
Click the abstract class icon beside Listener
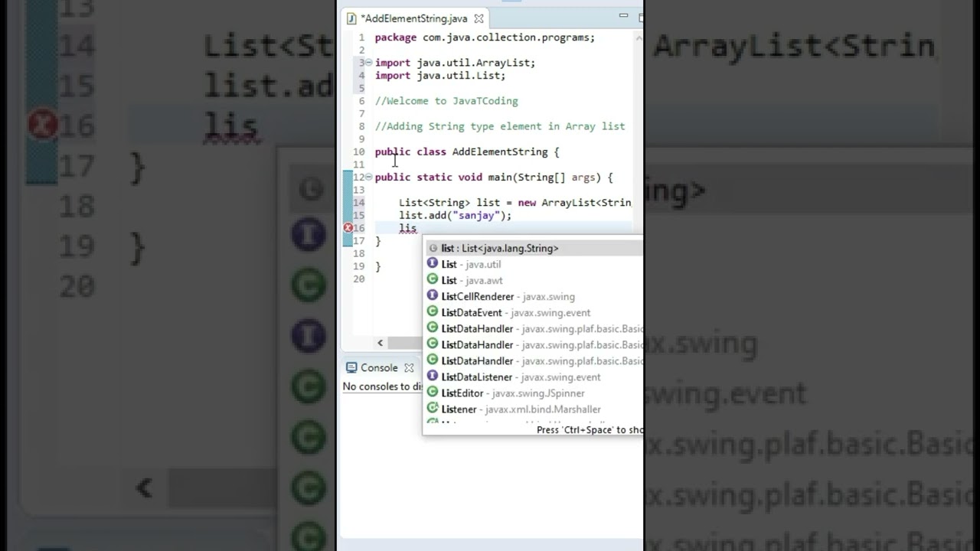[433, 409]
